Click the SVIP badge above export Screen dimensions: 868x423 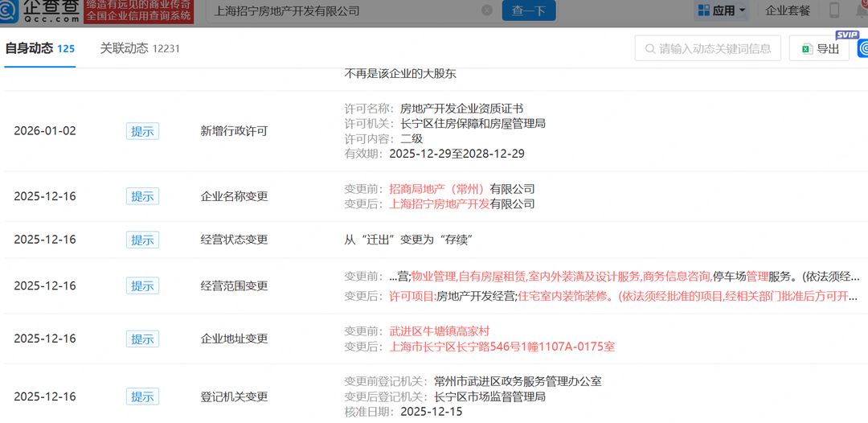point(847,35)
